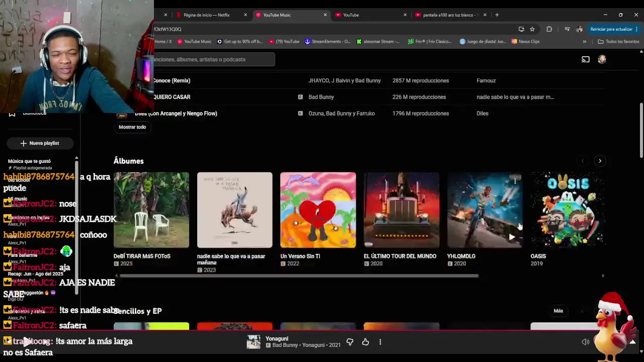The height and width of the screenshot is (362, 644).
Task: Dislike the song Yonaguni with thumbs down
Action: 350,342
